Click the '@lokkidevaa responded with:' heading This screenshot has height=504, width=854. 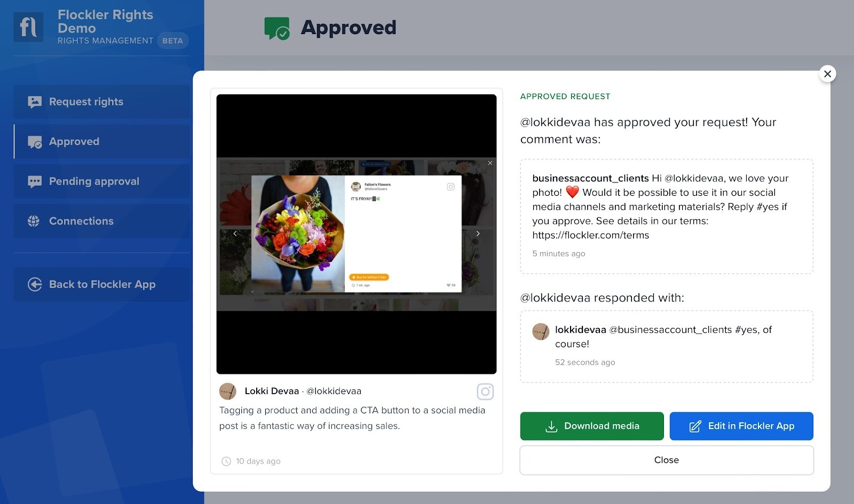pyautogui.click(x=602, y=298)
